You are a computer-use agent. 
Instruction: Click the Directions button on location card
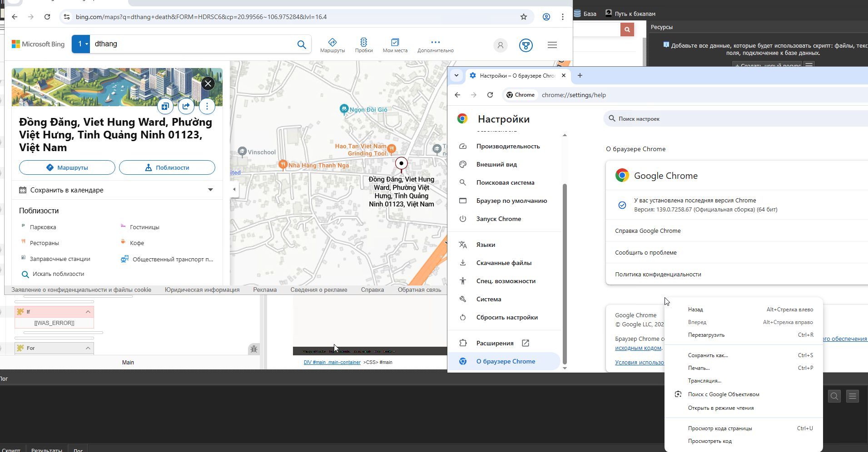coord(67,167)
